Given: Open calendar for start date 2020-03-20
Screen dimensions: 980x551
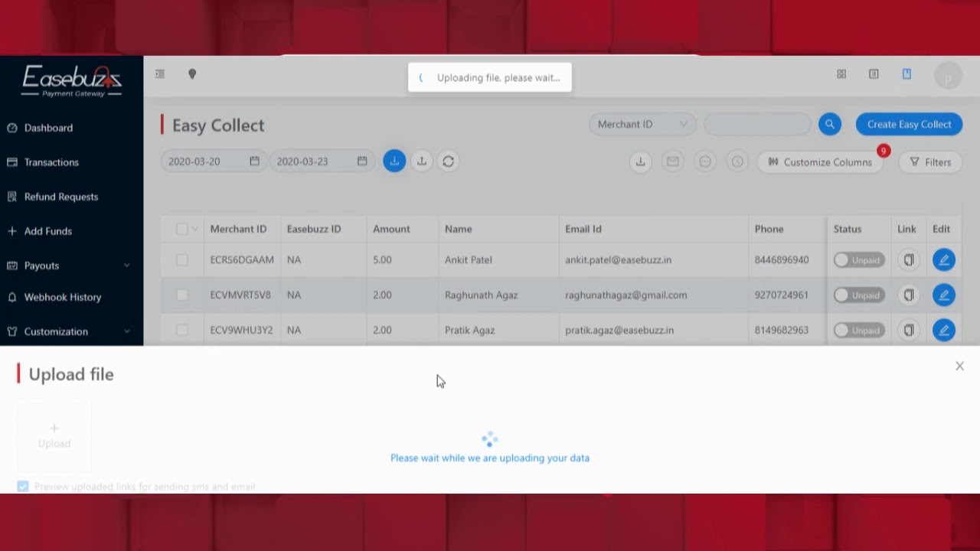Looking at the screenshot, I should pyautogui.click(x=254, y=161).
